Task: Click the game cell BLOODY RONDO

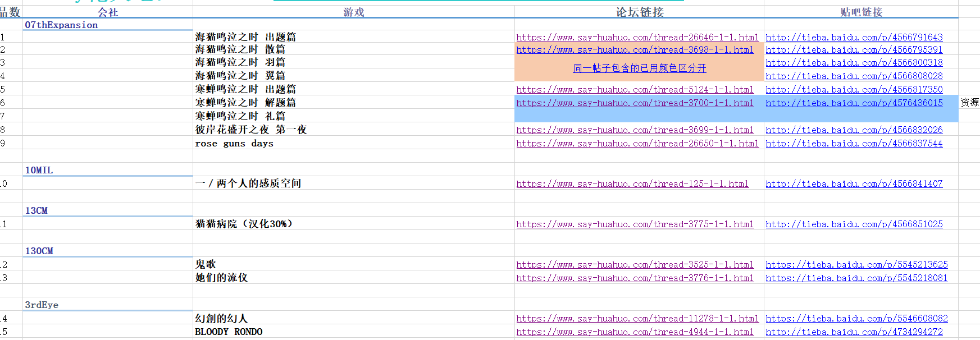Action: point(354,332)
